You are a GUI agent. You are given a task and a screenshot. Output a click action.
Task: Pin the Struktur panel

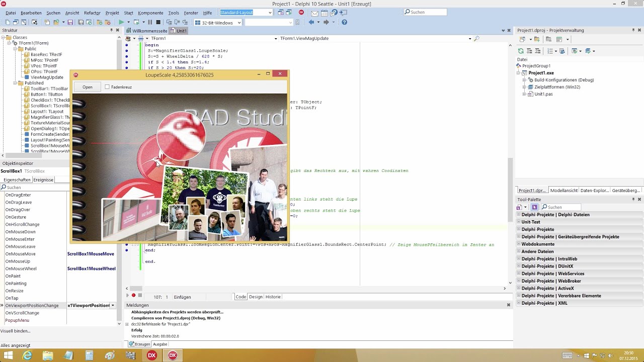coord(112,30)
